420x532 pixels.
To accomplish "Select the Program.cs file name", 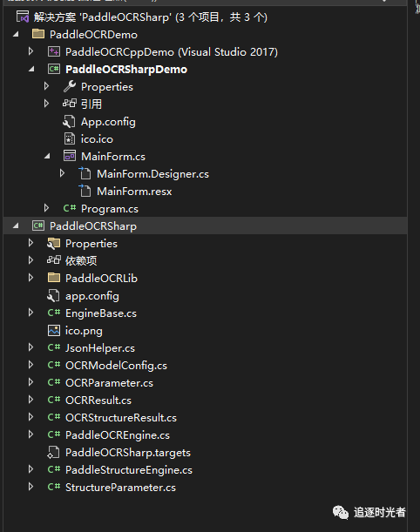I will click(110, 209).
